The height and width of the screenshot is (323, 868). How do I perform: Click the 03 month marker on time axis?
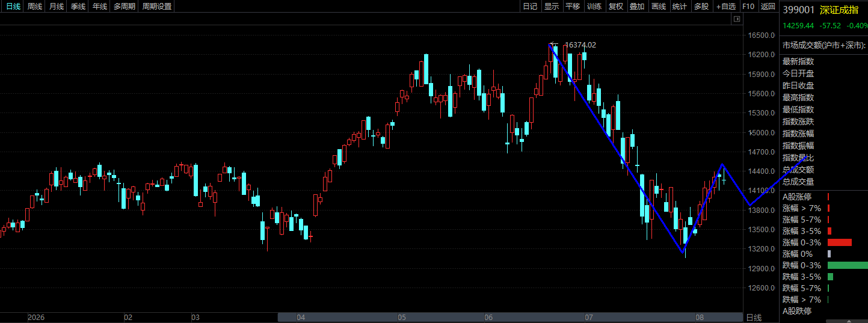pyautogui.click(x=195, y=317)
